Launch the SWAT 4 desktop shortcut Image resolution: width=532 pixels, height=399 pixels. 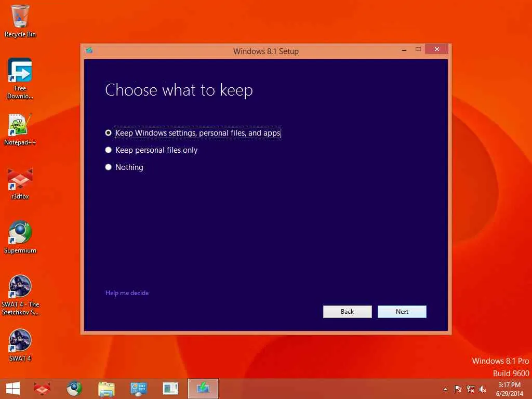click(x=20, y=345)
